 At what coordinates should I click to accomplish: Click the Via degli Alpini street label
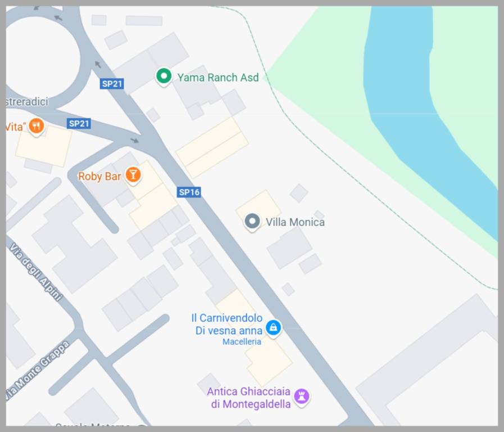point(35,272)
